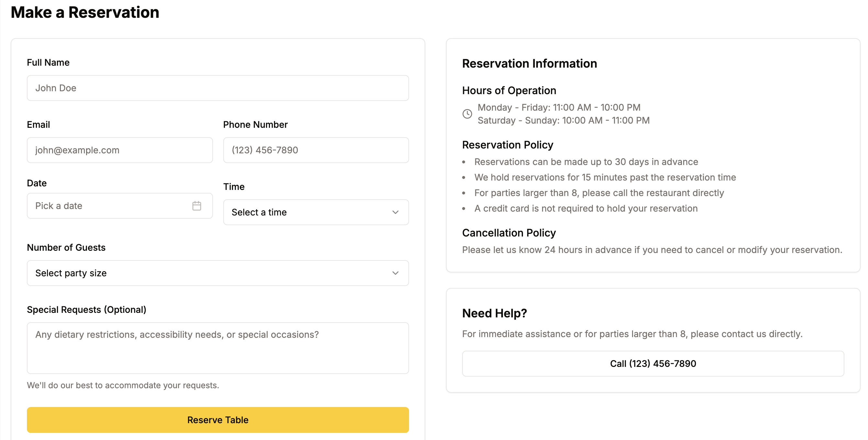Image resolution: width=868 pixels, height=440 pixels.
Task: Click the clock icon beside operating hours
Action: click(467, 114)
